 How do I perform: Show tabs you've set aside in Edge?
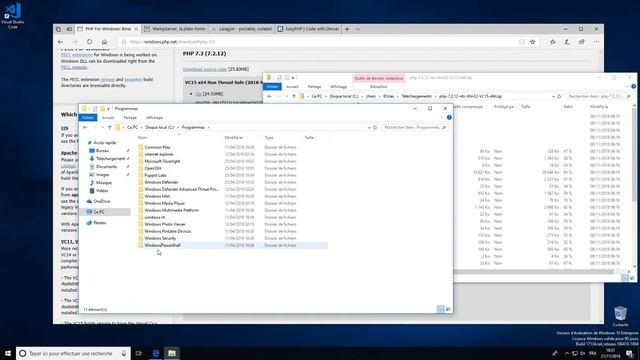click(x=58, y=29)
